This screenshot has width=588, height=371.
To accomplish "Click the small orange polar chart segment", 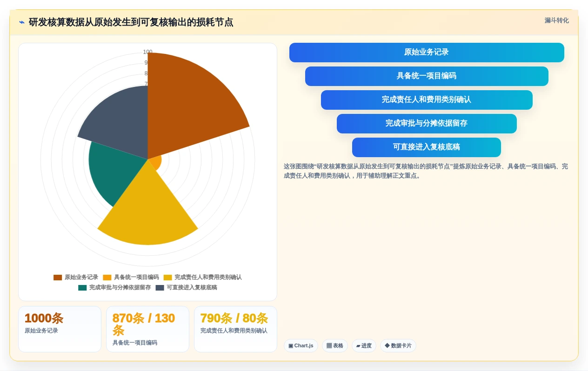I will tap(157, 163).
